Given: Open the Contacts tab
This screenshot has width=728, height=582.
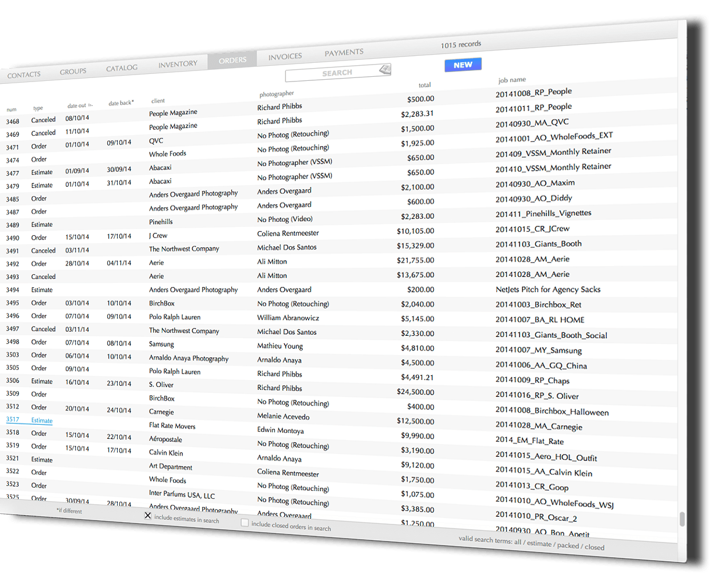Looking at the screenshot, I should click(x=24, y=74).
